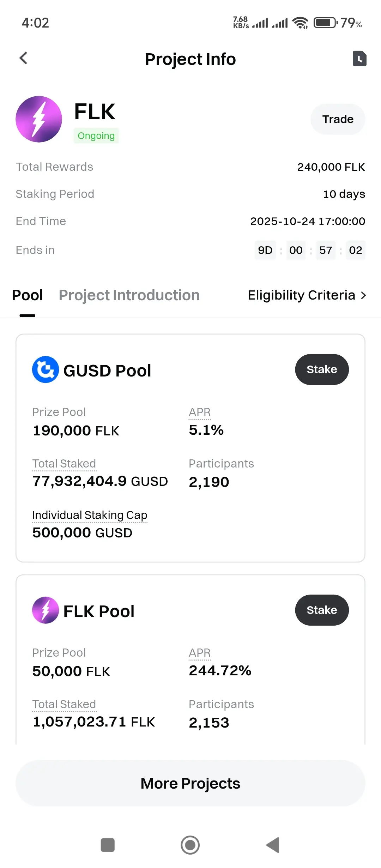This screenshot has width=381, height=868.
Task: Tap the FLK lightning token logo
Action: pyautogui.click(x=39, y=119)
